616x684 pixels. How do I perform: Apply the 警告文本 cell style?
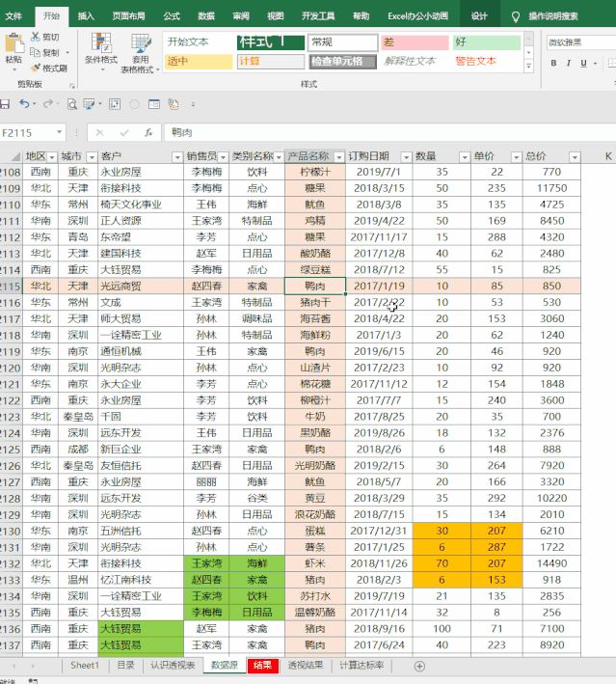[x=487, y=61]
